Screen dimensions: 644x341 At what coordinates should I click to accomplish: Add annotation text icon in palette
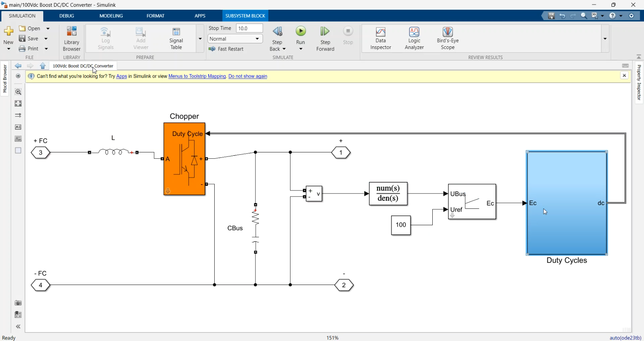pyautogui.click(x=18, y=127)
